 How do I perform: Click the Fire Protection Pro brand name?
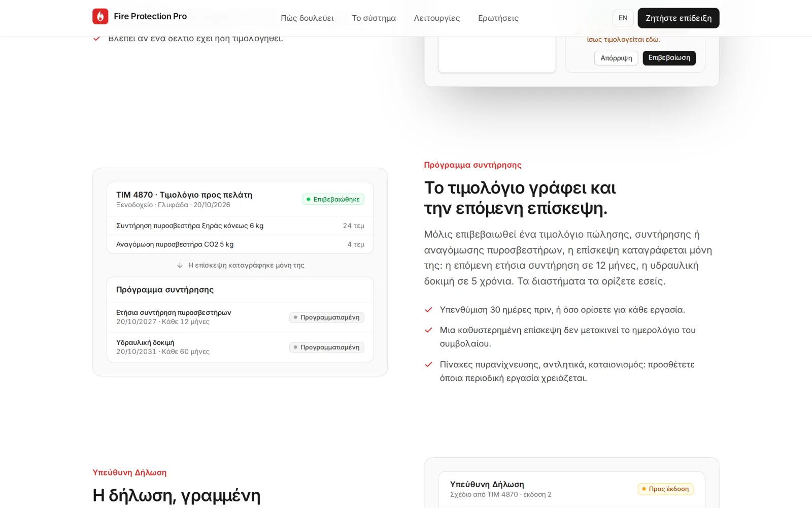click(x=150, y=16)
